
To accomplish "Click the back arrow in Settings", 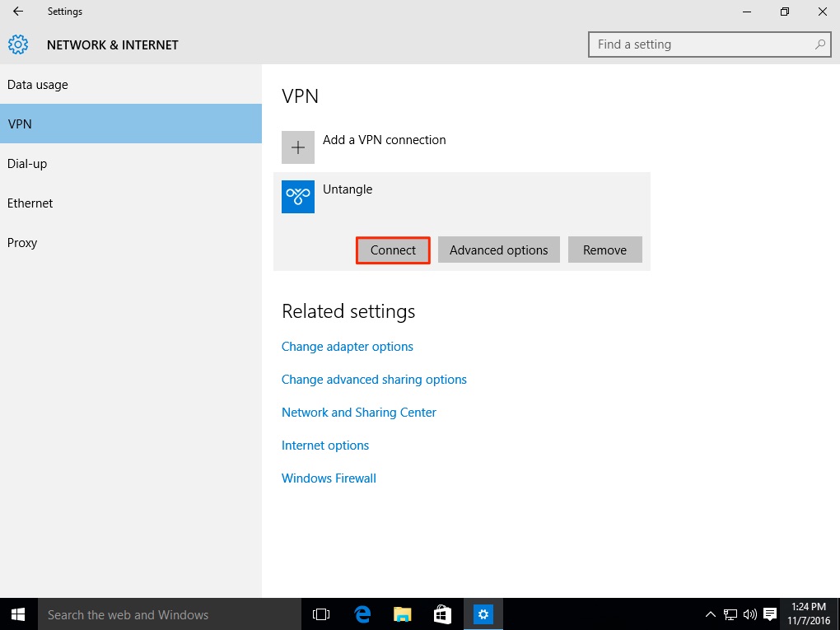I will 18,12.
